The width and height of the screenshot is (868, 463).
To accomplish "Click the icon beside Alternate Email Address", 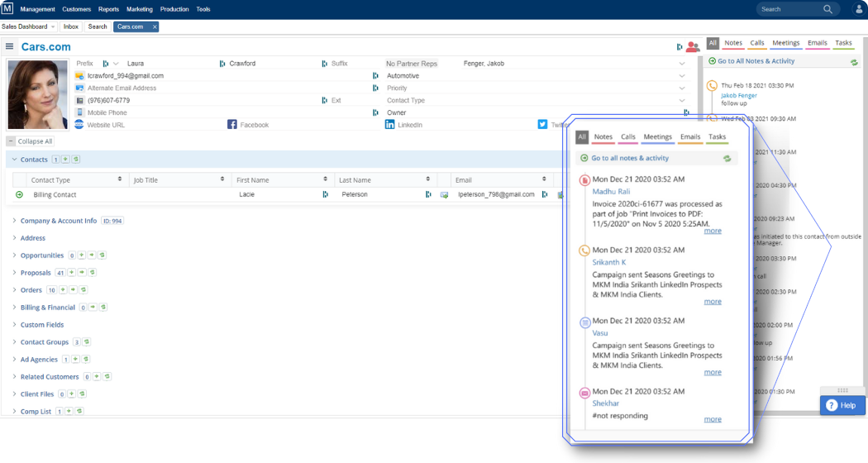I will (79, 88).
